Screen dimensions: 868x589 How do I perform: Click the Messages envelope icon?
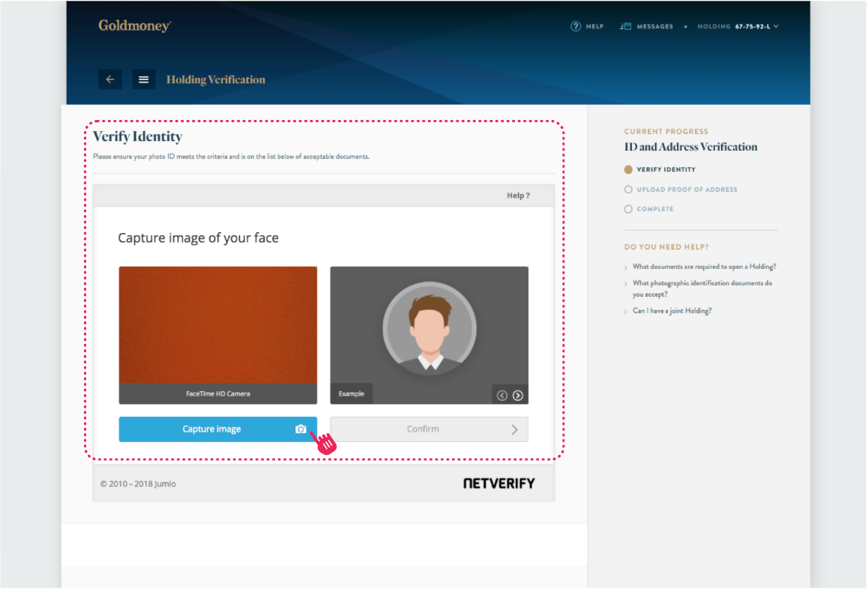click(x=626, y=26)
